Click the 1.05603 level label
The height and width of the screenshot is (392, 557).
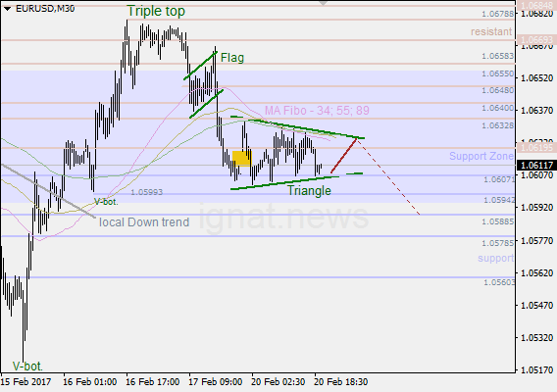tap(499, 282)
